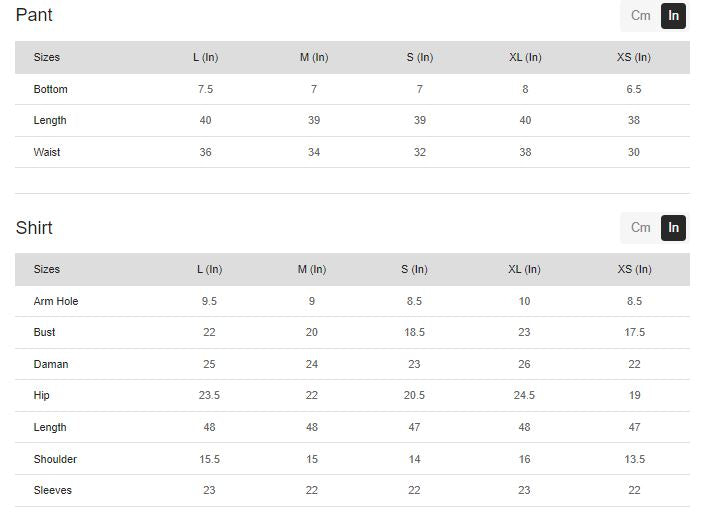Switch Shirt table units to Cm
704x517 pixels.
[640, 227]
